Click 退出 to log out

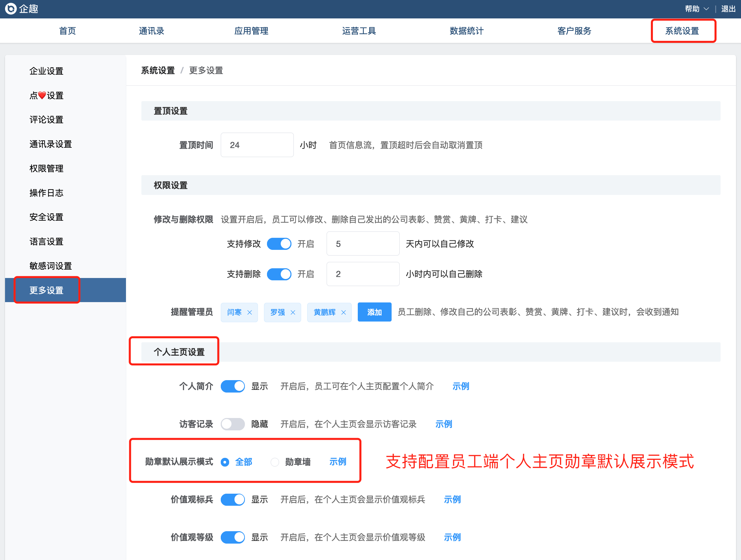point(728,9)
